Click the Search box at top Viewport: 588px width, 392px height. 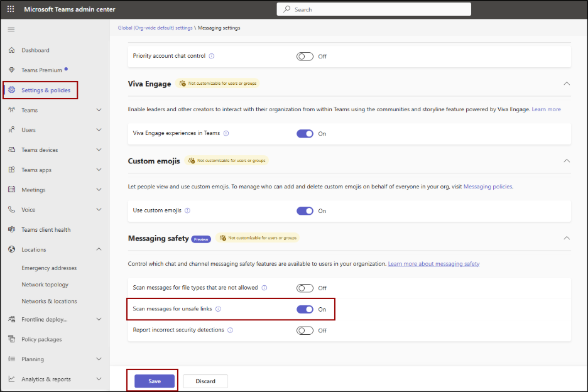[374, 9]
